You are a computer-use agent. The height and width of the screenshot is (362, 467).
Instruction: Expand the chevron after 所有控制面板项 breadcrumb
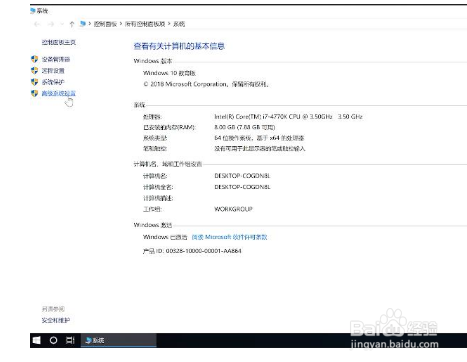169,24
